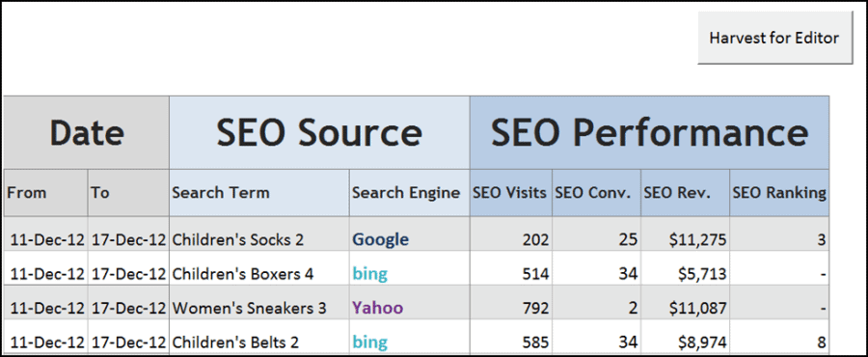The width and height of the screenshot is (868, 357).
Task: Click the SEO Visits column header
Action: [x=511, y=193]
